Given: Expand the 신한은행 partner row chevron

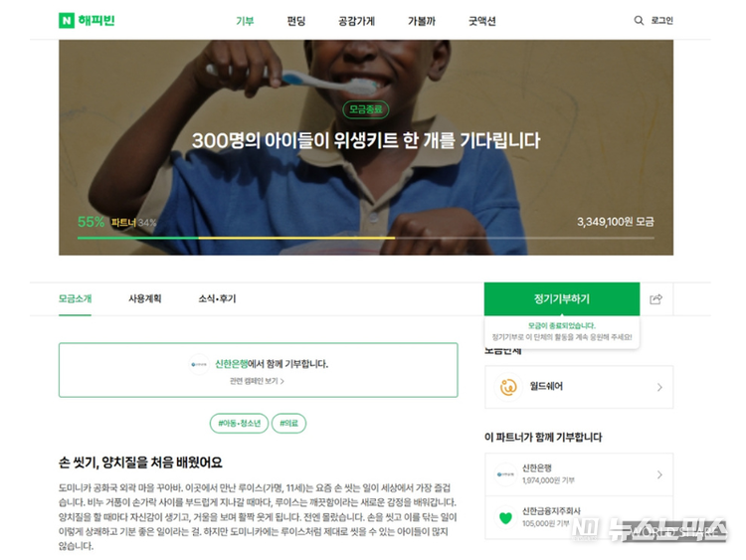Looking at the screenshot, I should click(659, 474).
